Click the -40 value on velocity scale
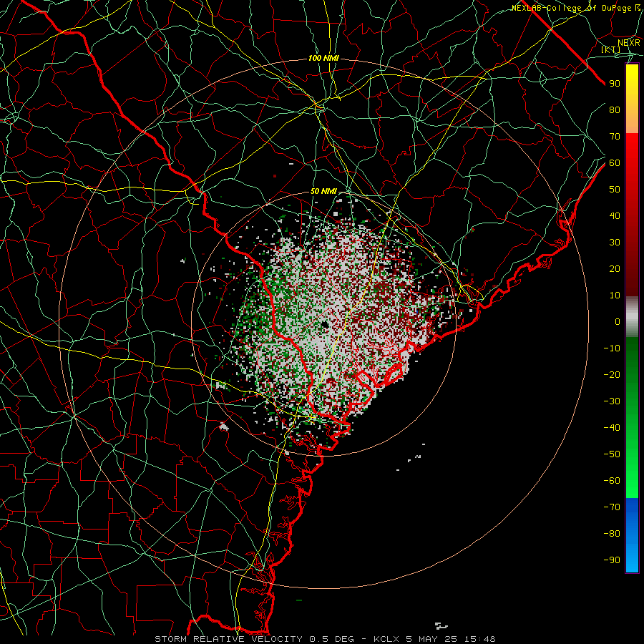The image size is (644, 644). tap(612, 428)
